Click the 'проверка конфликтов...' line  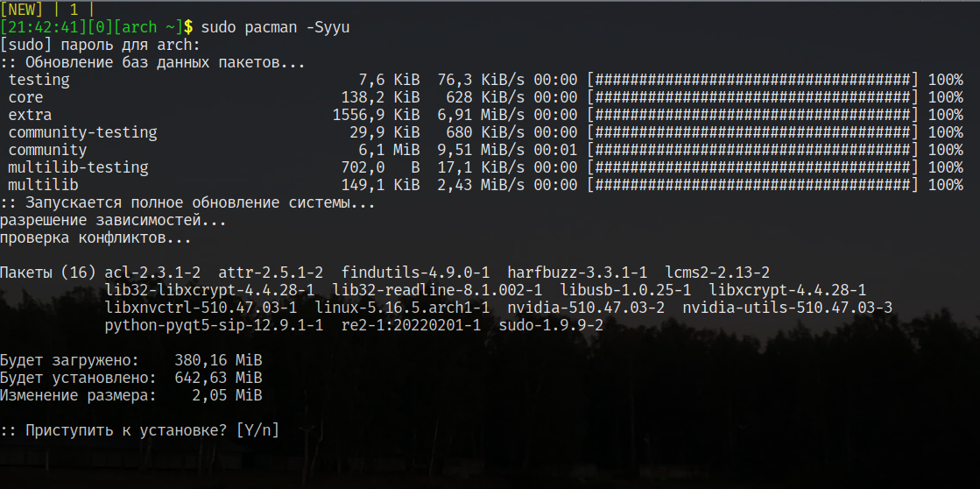click(x=95, y=238)
